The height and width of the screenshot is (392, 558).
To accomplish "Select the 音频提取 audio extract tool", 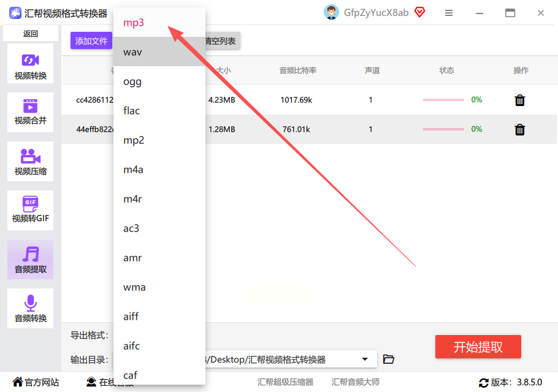I will (x=30, y=260).
